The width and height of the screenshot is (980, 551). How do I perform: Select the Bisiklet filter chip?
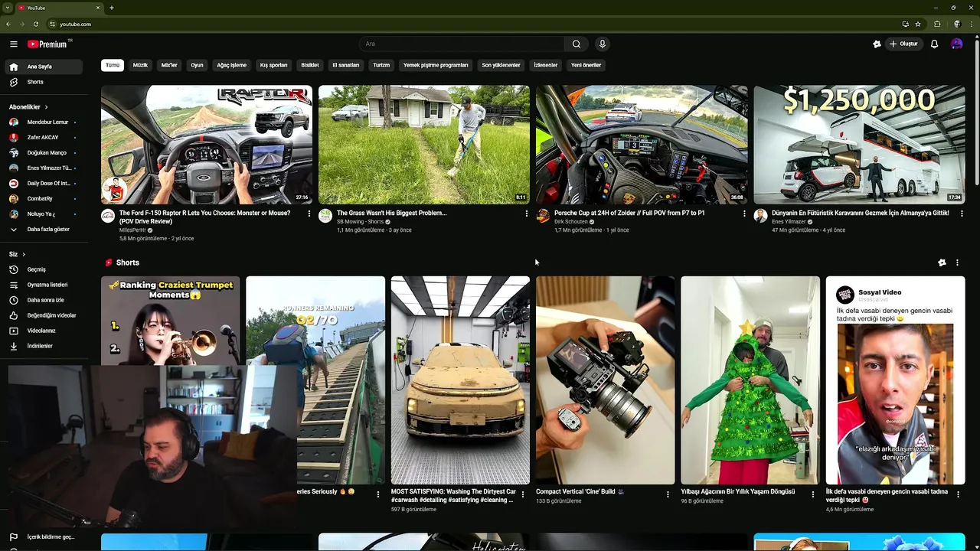[x=310, y=65]
